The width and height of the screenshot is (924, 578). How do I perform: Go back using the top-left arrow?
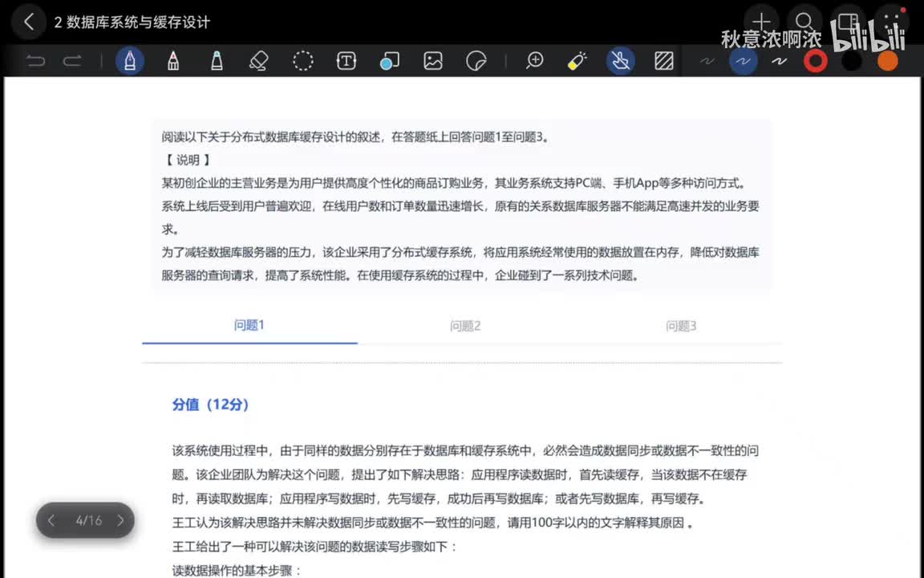pos(28,22)
